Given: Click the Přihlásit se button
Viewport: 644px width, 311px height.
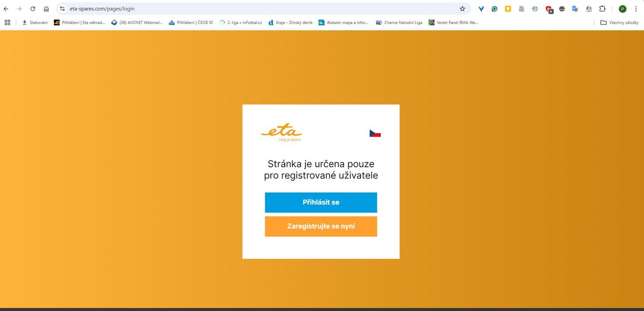Looking at the screenshot, I should click(x=321, y=202).
